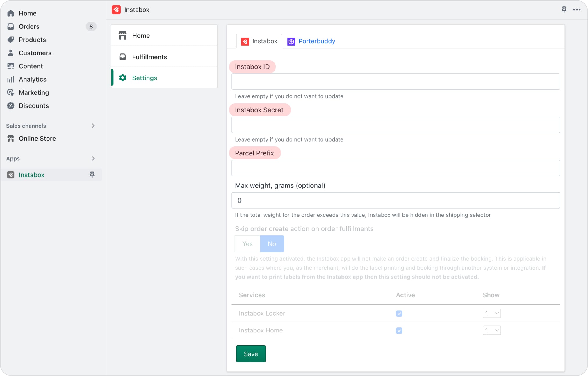Click the Instabox ID input field

click(395, 81)
